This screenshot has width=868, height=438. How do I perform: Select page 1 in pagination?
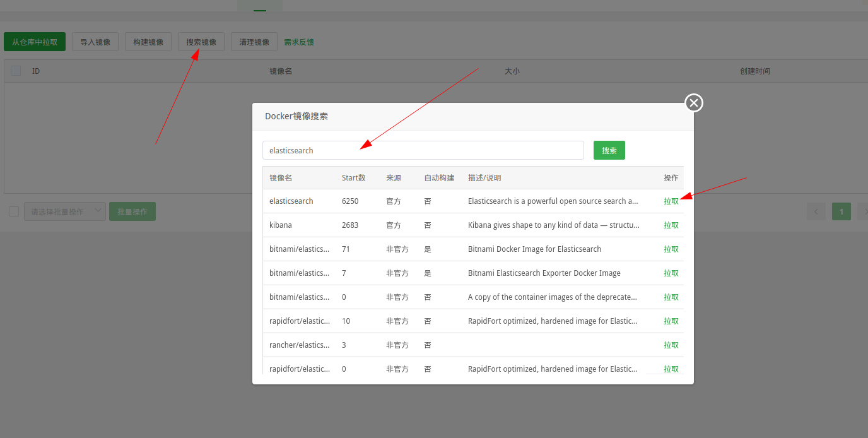tap(842, 211)
